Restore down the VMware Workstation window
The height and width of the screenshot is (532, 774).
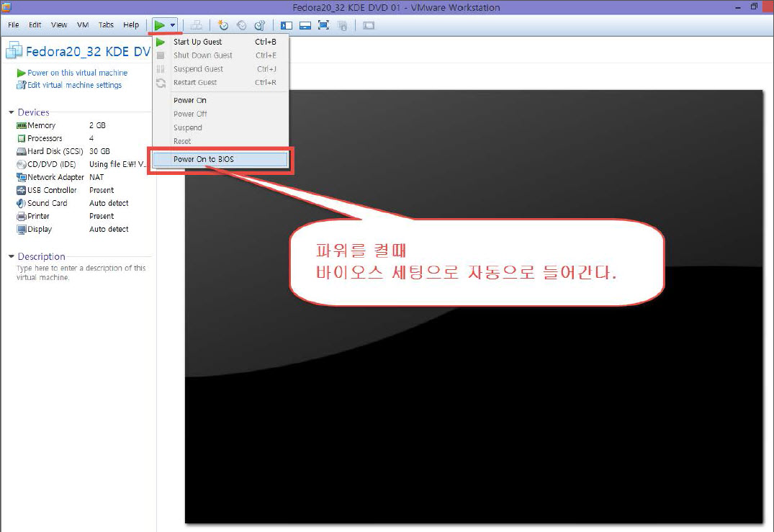[x=754, y=7]
